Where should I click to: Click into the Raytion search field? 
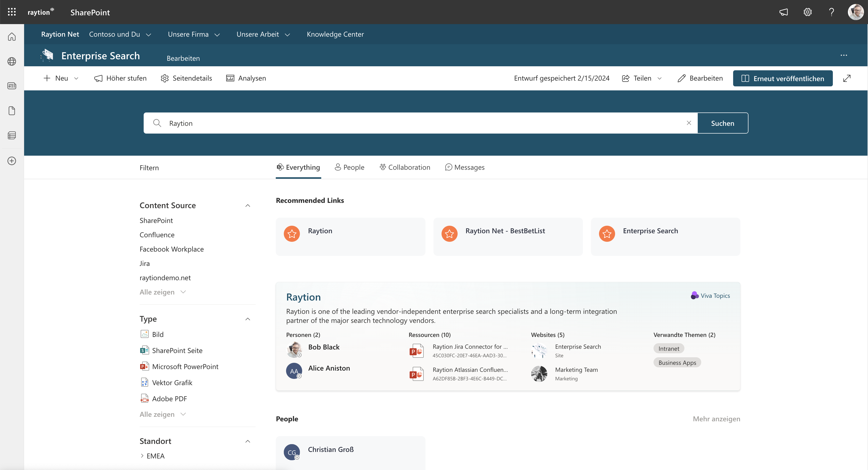point(420,123)
